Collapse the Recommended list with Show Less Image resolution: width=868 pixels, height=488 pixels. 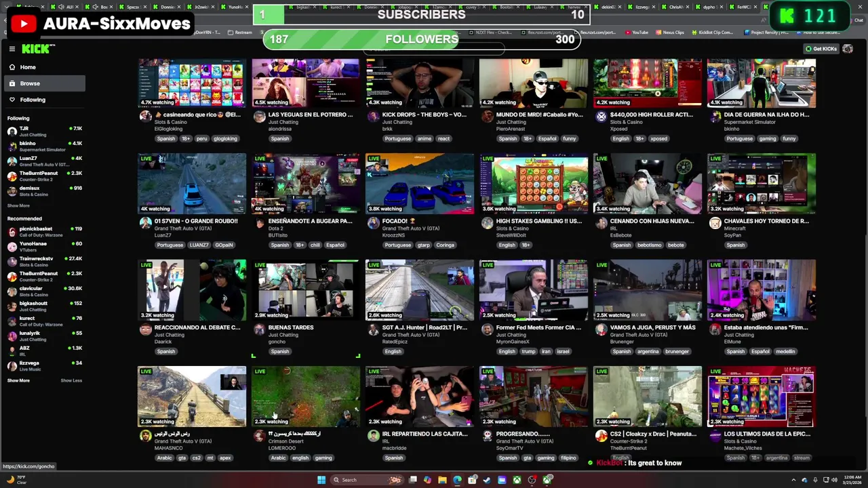tap(71, 380)
